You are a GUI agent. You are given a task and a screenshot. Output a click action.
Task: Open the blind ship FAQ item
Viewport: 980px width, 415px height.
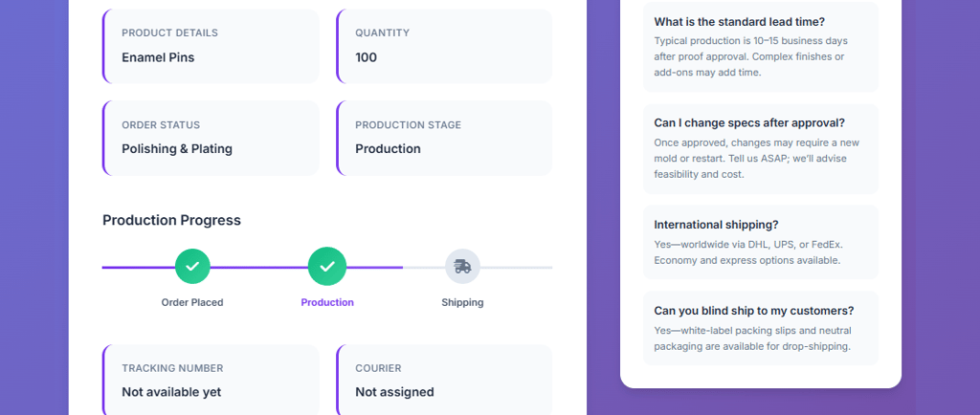pyautogui.click(x=754, y=311)
